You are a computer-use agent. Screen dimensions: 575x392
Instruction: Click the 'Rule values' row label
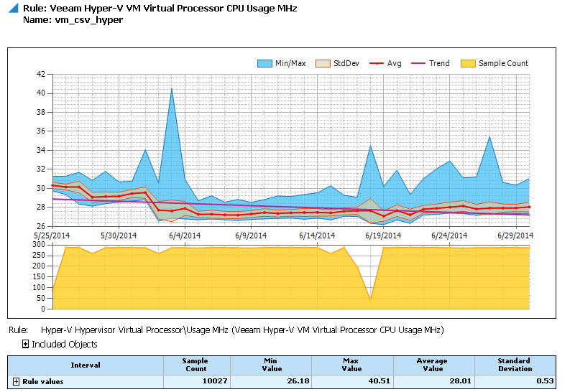[43, 381]
